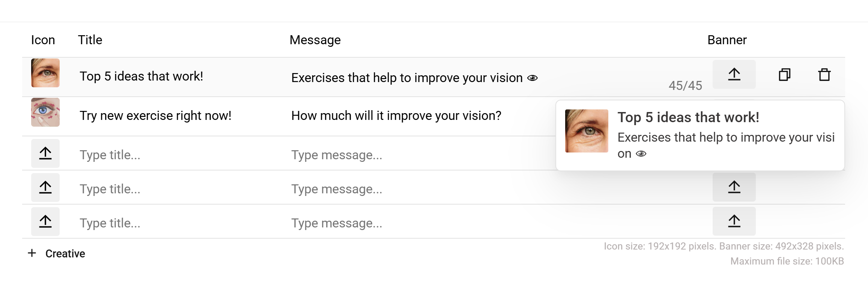Click the third row 'Type message...' field
Viewport: 868px width, 284px height.
[x=337, y=155]
